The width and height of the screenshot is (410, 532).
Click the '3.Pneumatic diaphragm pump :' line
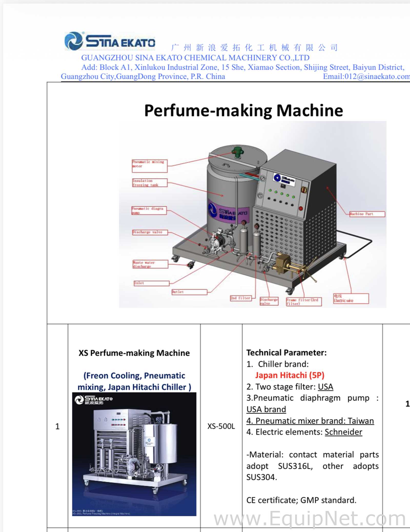(x=313, y=398)
